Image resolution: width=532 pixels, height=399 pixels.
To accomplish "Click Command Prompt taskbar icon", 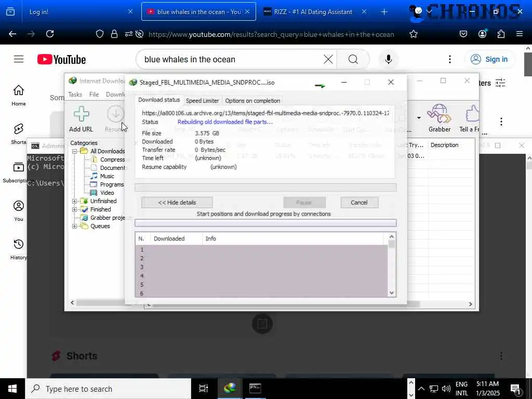I will (255, 389).
